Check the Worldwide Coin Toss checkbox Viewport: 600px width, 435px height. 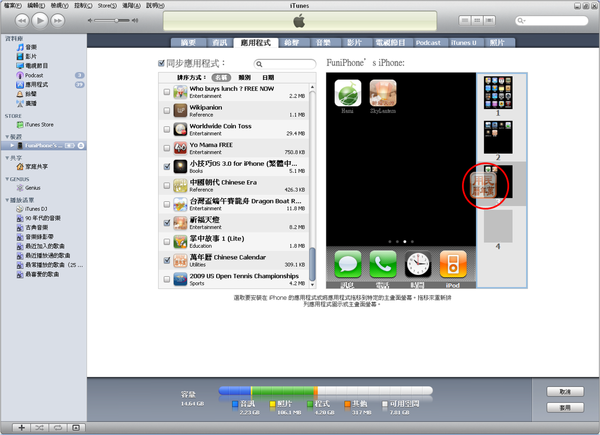coord(167,129)
